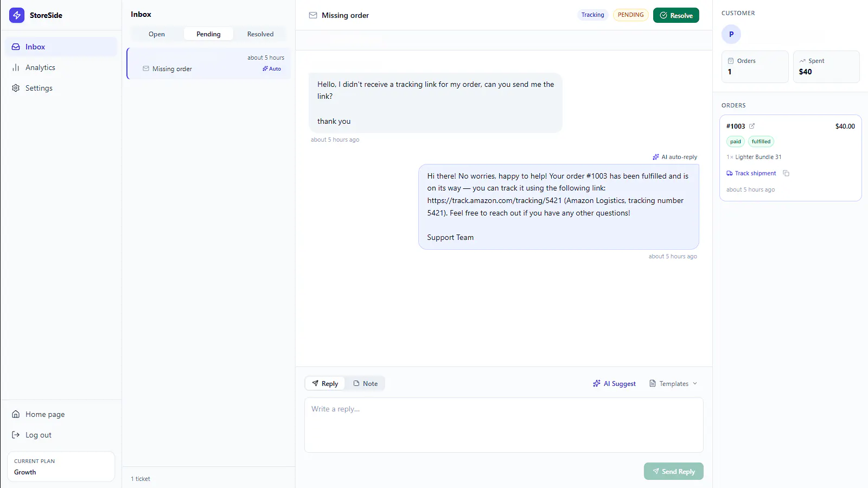The image size is (868, 488).
Task: Generate a reply with AI Suggest
Action: 614,383
